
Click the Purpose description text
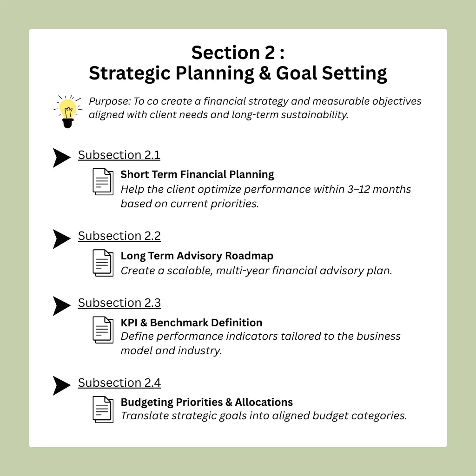click(x=255, y=108)
